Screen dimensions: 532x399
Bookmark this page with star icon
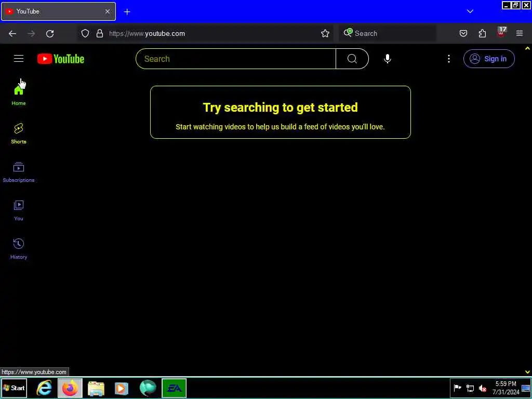click(325, 33)
